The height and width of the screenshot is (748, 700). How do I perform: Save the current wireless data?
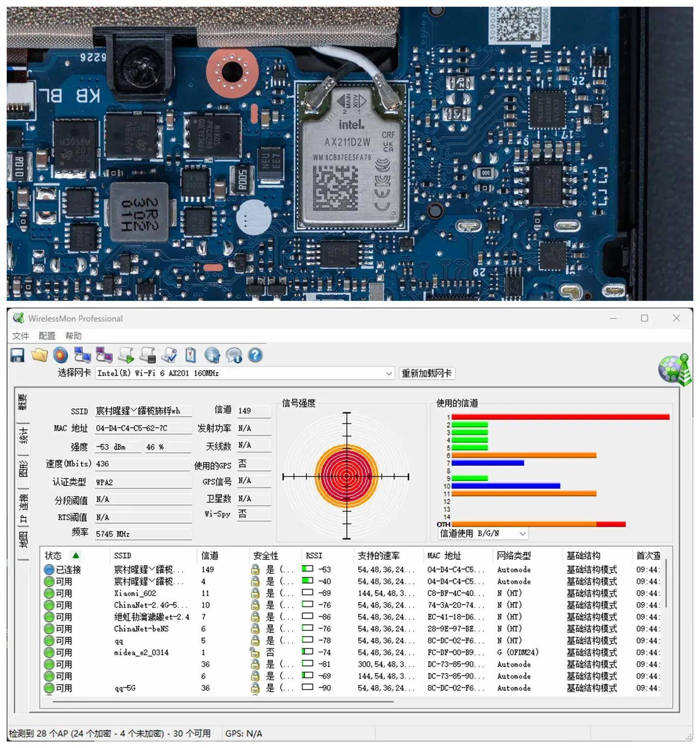18,355
